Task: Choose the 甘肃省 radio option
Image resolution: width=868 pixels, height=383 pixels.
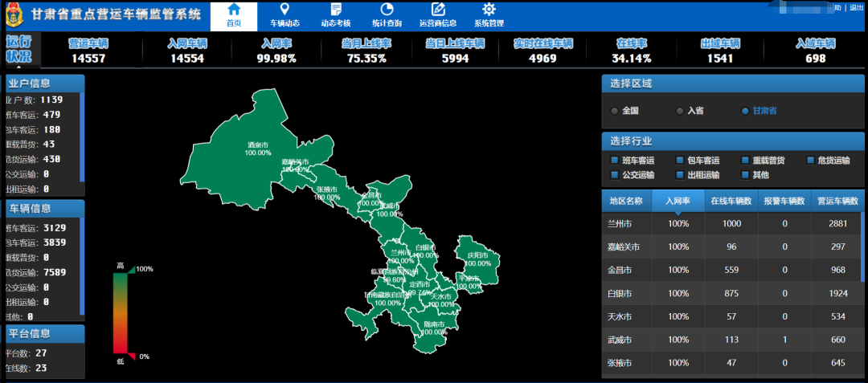Action: pyautogui.click(x=745, y=111)
